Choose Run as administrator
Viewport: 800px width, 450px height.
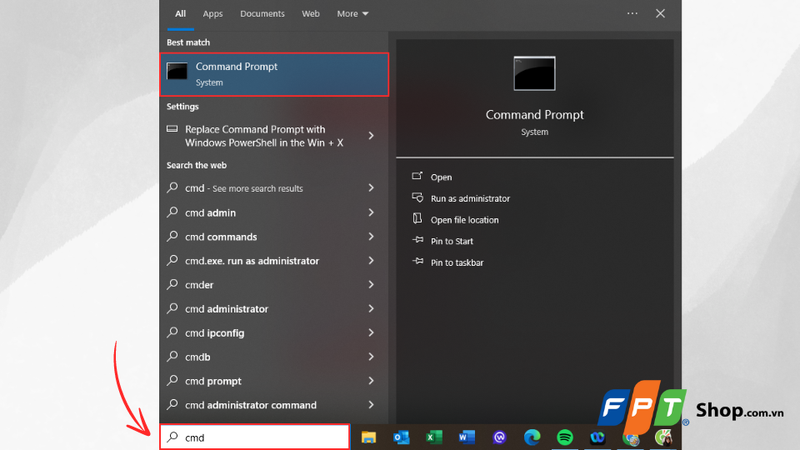click(470, 199)
